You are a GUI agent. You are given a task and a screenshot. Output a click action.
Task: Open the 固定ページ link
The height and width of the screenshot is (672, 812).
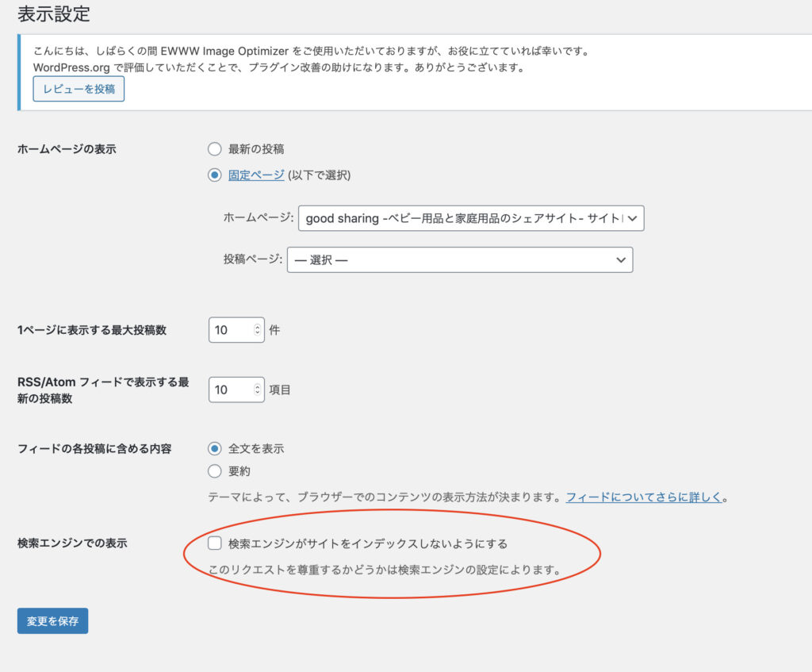coord(256,175)
